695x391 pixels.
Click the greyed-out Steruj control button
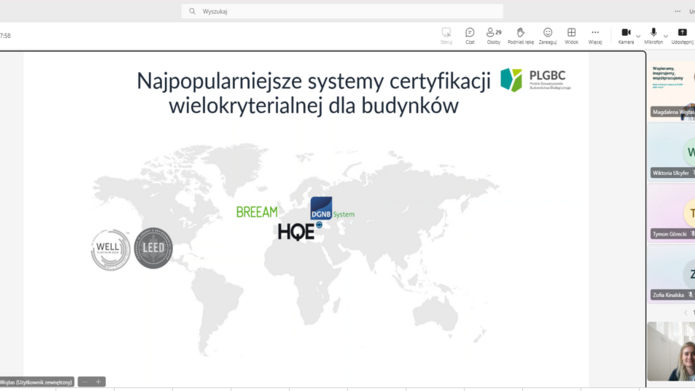click(446, 36)
